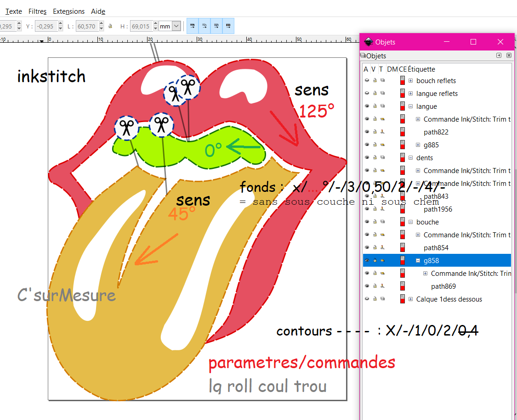Toggle the lock icon on bouch reflets
Screen dimensions: 517x420
pyautogui.click(x=375, y=80)
